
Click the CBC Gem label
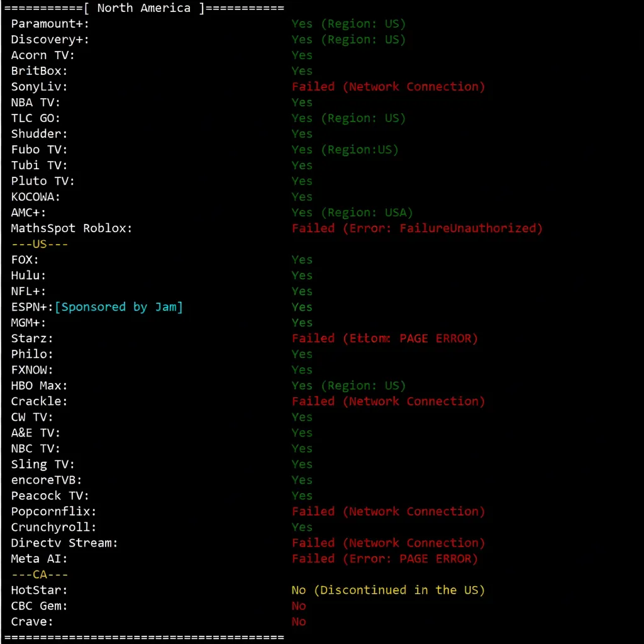40,606
